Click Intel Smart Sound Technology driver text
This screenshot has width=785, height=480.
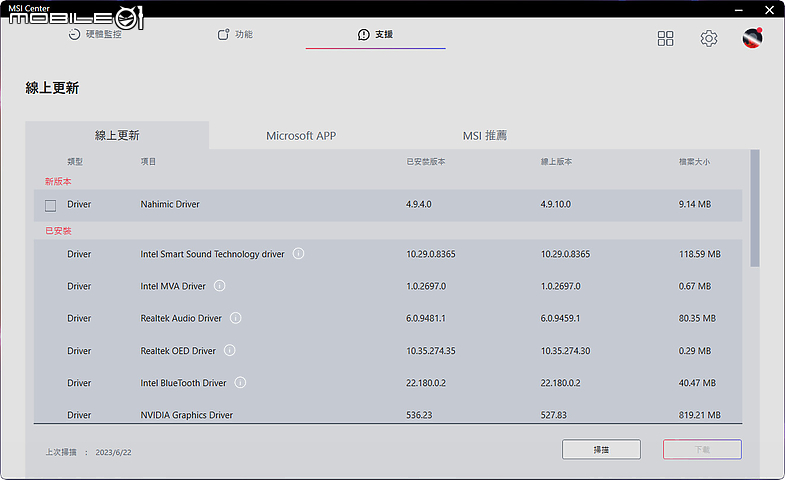coord(212,254)
